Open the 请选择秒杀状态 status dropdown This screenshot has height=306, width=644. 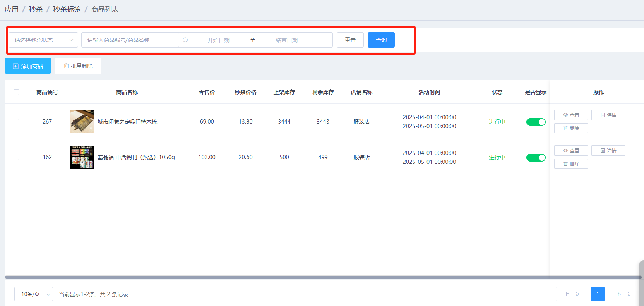43,40
